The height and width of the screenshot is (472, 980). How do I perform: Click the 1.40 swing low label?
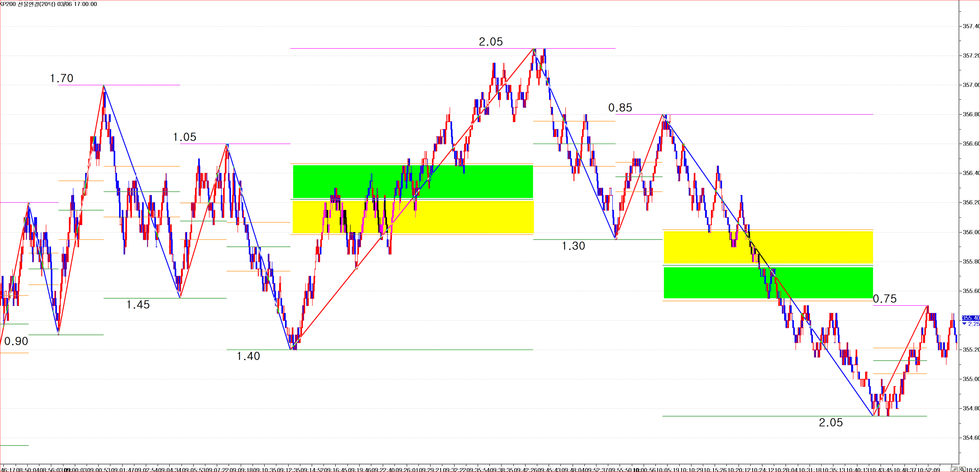click(248, 356)
